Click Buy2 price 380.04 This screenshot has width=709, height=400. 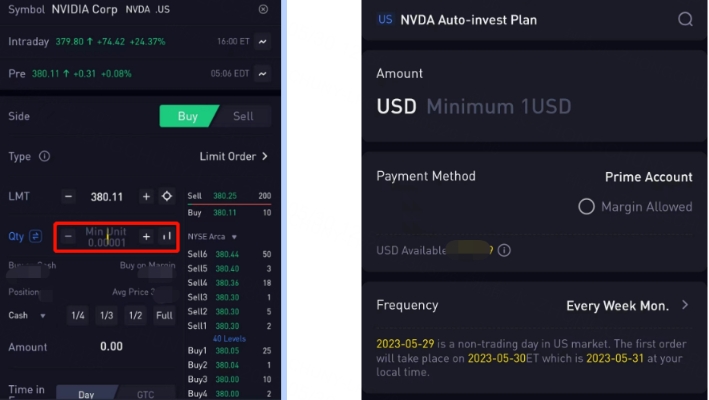click(x=227, y=365)
